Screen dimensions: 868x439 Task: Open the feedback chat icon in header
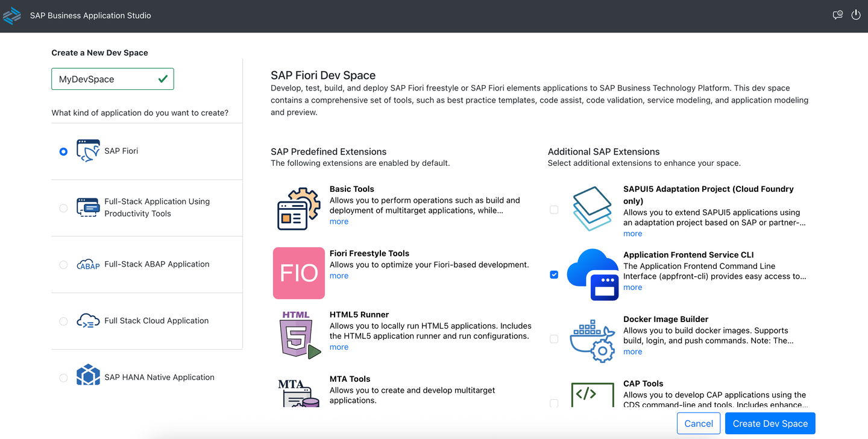click(837, 15)
